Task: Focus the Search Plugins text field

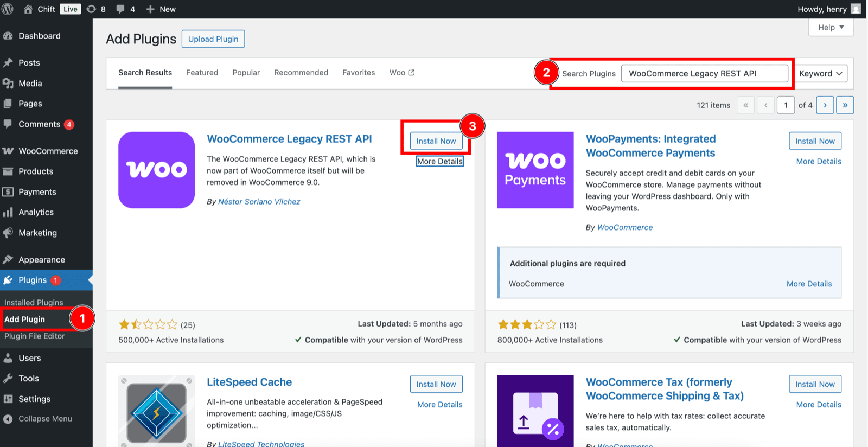Action: pos(705,74)
